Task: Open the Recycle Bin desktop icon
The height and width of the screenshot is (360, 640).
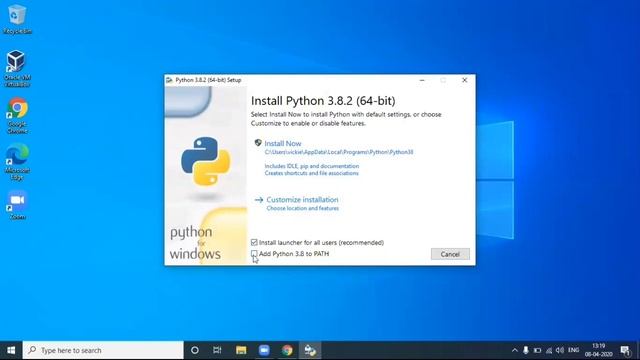Action: point(17,19)
